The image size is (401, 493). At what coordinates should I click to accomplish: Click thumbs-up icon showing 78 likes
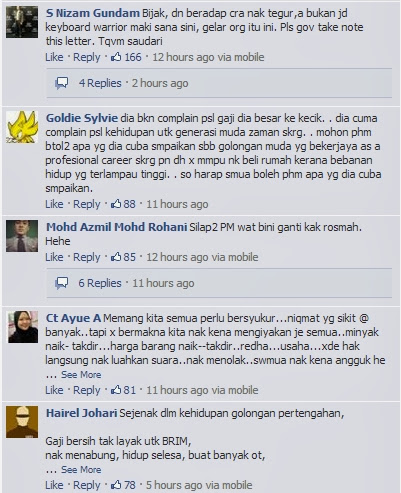(x=116, y=485)
